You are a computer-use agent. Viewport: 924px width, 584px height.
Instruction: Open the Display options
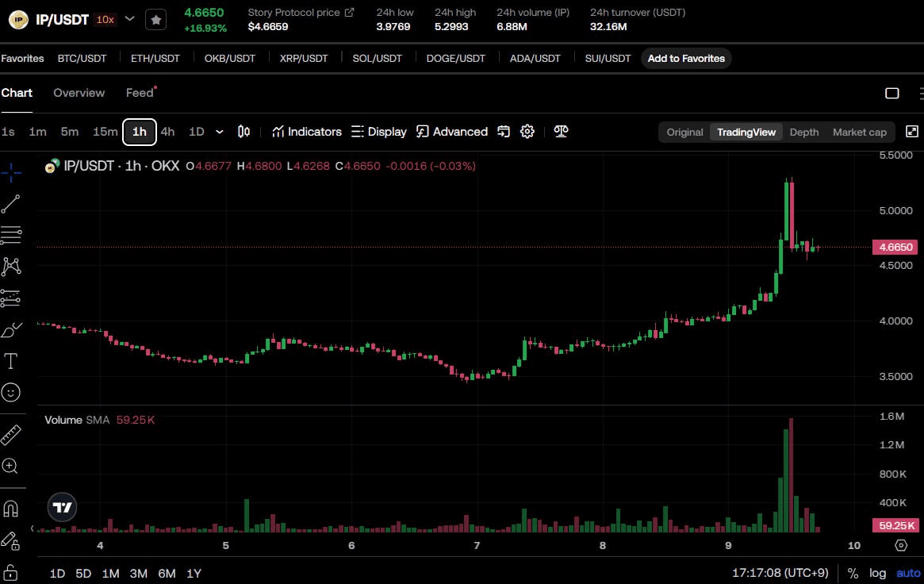(x=379, y=132)
